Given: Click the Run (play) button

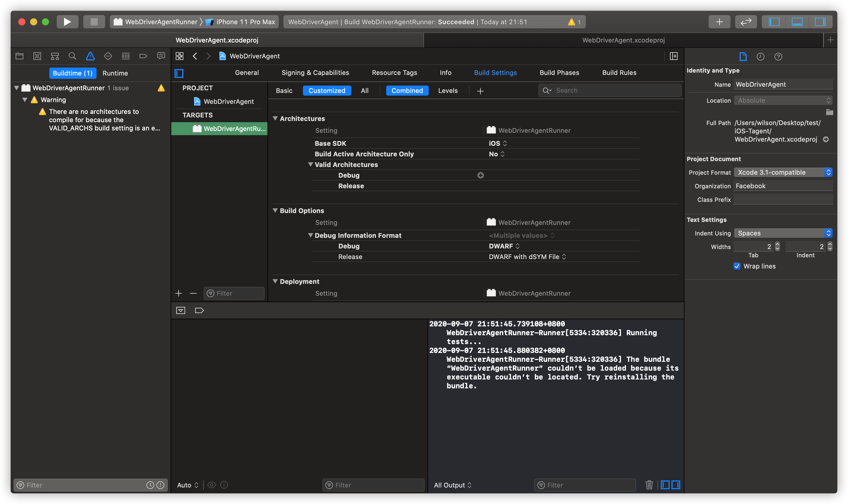Looking at the screenshot, I should 67,22.
